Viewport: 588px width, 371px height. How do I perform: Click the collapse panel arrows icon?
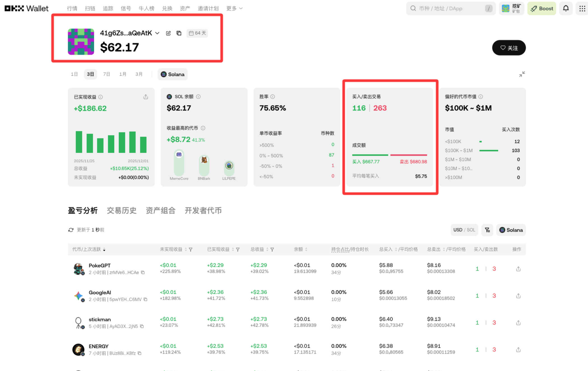coord(522,74)
